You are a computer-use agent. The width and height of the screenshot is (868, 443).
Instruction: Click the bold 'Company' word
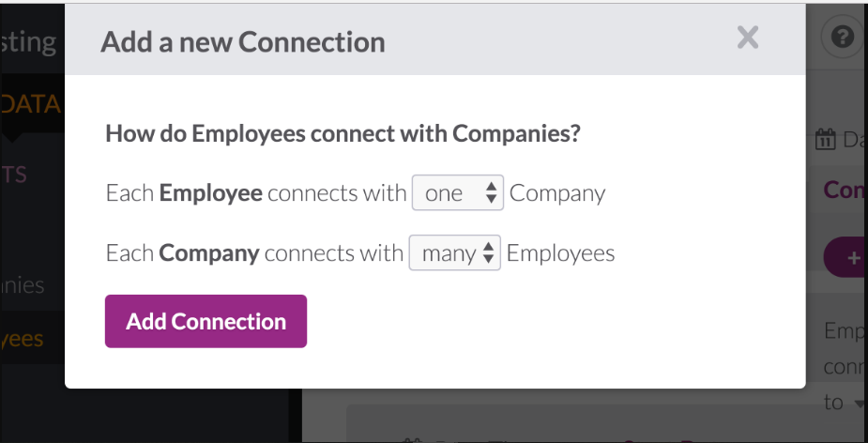pos(208,253)
